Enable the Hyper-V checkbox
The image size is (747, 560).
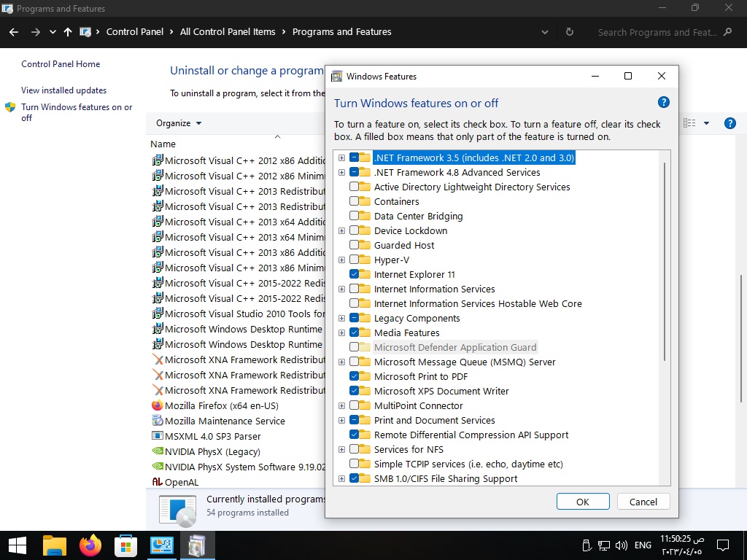(x=354, y=260)
